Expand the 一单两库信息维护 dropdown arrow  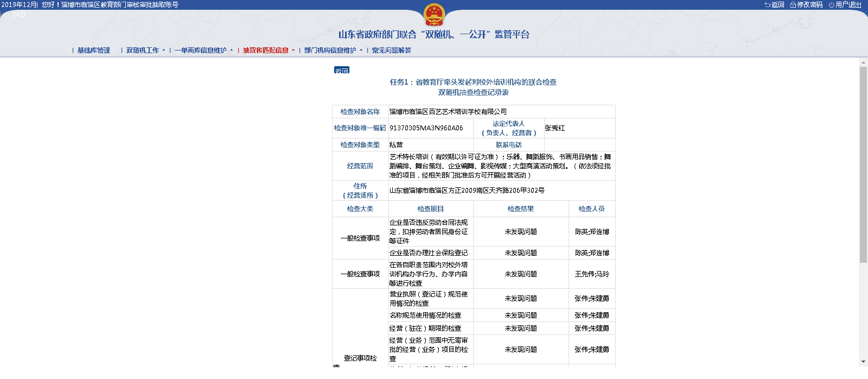coord(232,50)
